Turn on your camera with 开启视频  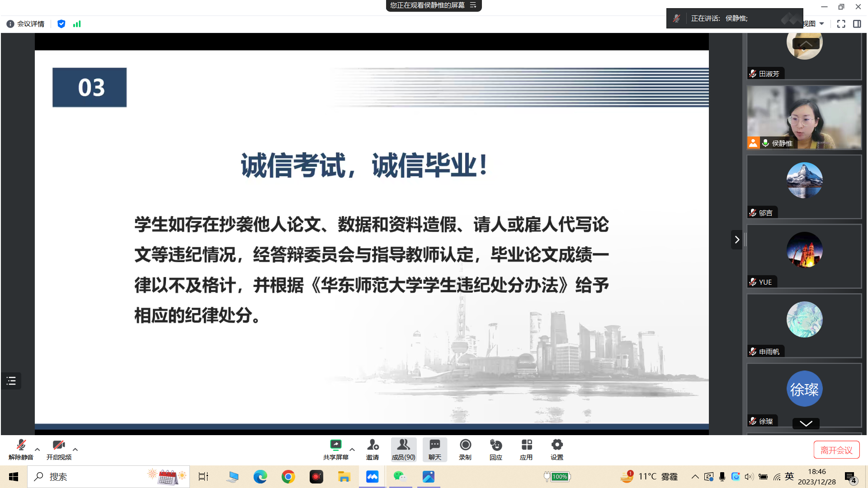coord(58,449)
